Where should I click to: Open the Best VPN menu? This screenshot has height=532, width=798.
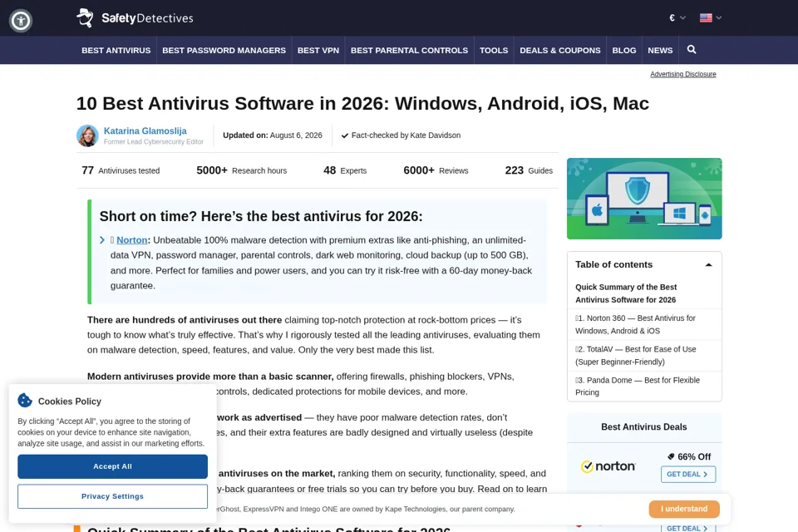318,51
